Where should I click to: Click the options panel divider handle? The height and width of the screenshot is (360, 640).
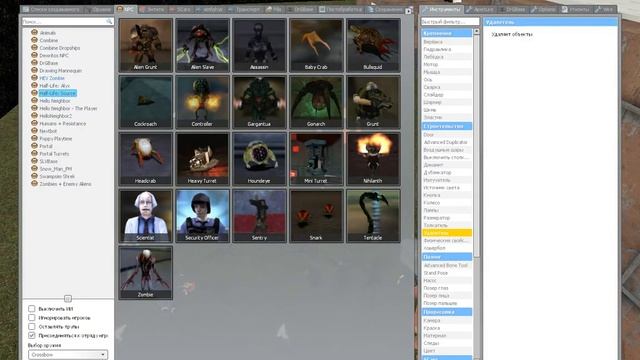tap(68, 298)
